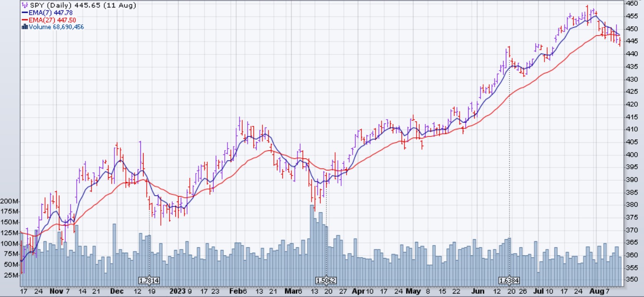This screenshot has height=297, width=644.
Task: Click the Volume bar-chart icon in legend
Action: pyautogui.click(x=25, y=27)
